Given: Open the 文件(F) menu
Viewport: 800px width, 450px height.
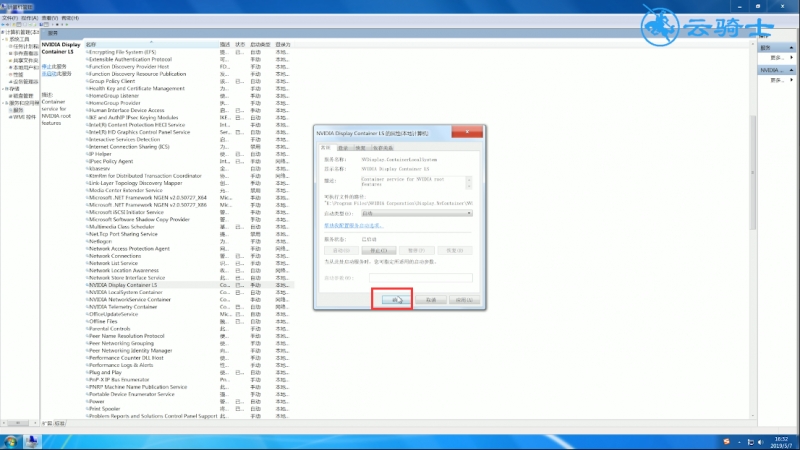Looking at the screenshot, I should pyautogui.click(x=10, y=18).
